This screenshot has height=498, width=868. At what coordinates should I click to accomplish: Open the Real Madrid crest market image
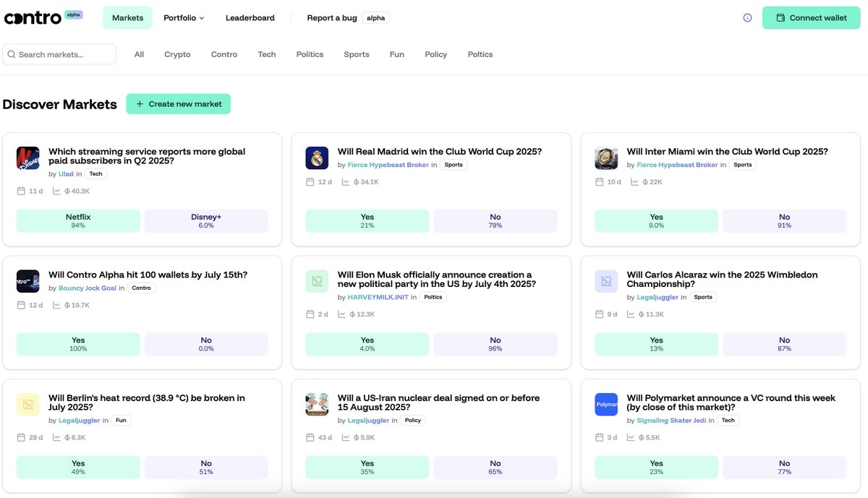[x=317, y=158]
